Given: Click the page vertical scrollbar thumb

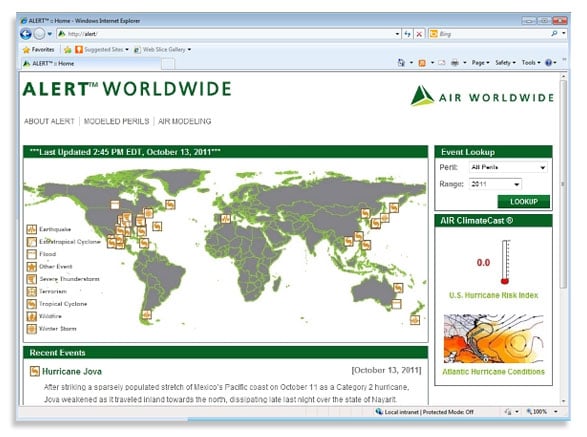Looking at the screenshot, I should click(x=564, y=183).
